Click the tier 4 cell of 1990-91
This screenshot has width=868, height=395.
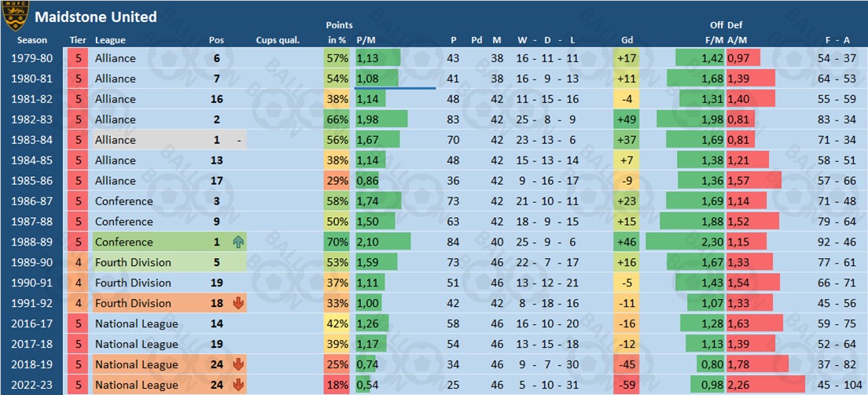[x=78, y=283]
